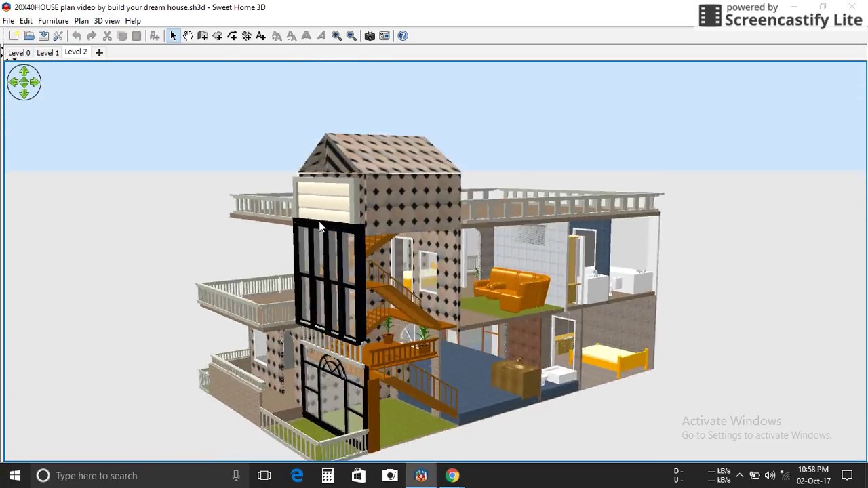The height and width of the screenshot is (488, 868).
Task: Select the Level 2 tab
Action: tap(76, 52)
